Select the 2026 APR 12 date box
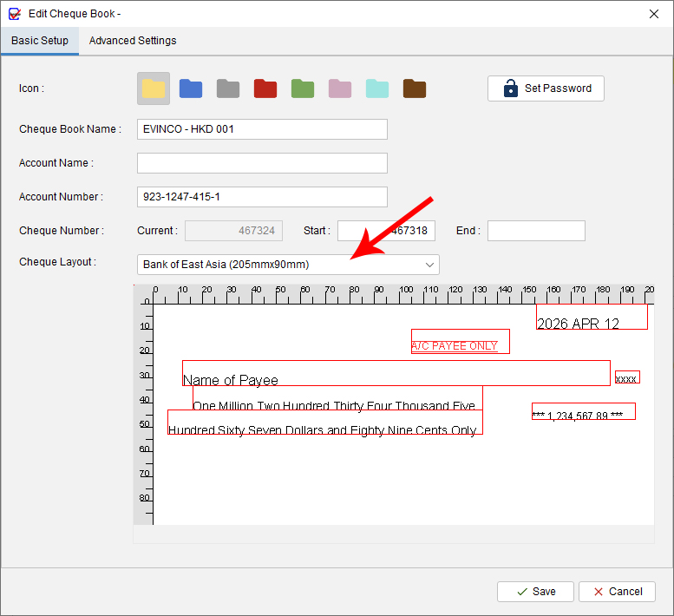Image resolution: width=674 pixels, height=616 pixels. pyautogui.click(x=592, y=317)
